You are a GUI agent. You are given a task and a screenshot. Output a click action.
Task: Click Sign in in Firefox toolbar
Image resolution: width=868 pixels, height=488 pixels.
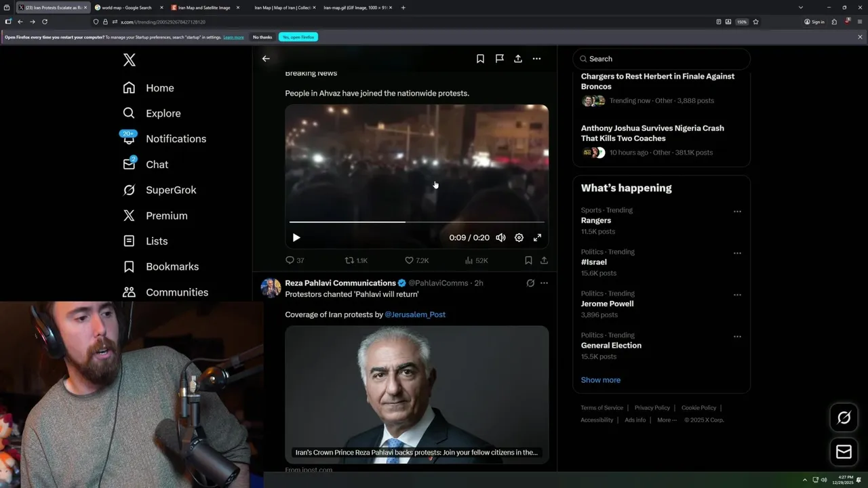[x=814, y=22]
